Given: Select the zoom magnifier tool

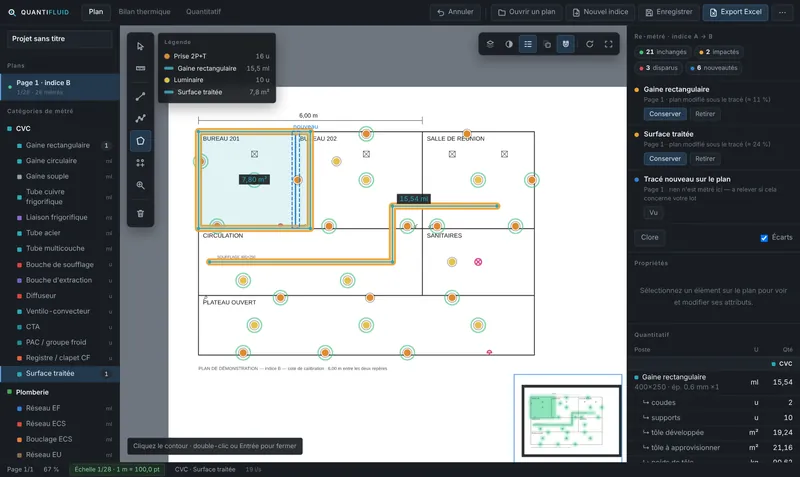Looking at the screenshot, I should point(140,185).
